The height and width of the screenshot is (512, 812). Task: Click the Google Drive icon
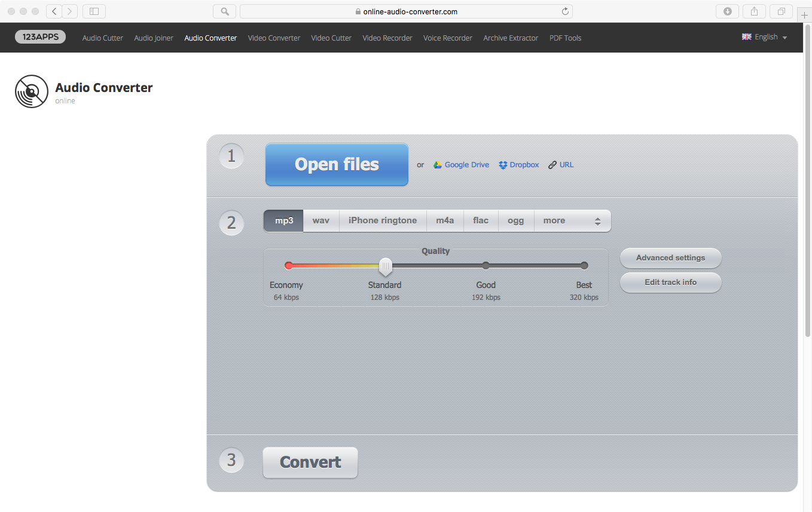438,165
